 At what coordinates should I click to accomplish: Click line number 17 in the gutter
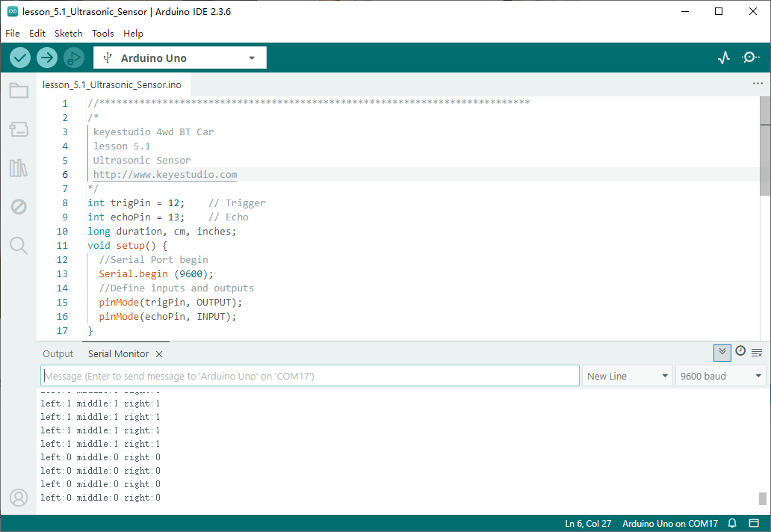pyautogui.click(x=62, y=331)
